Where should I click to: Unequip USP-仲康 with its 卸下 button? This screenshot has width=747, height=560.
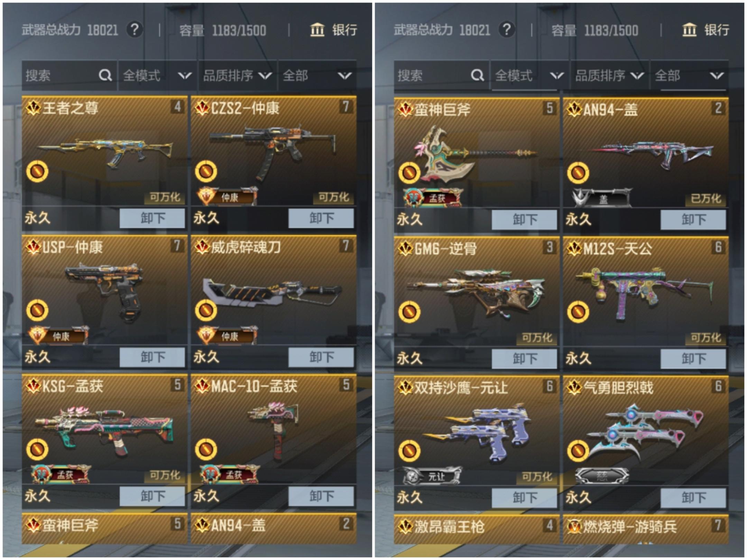coord(152,357)
